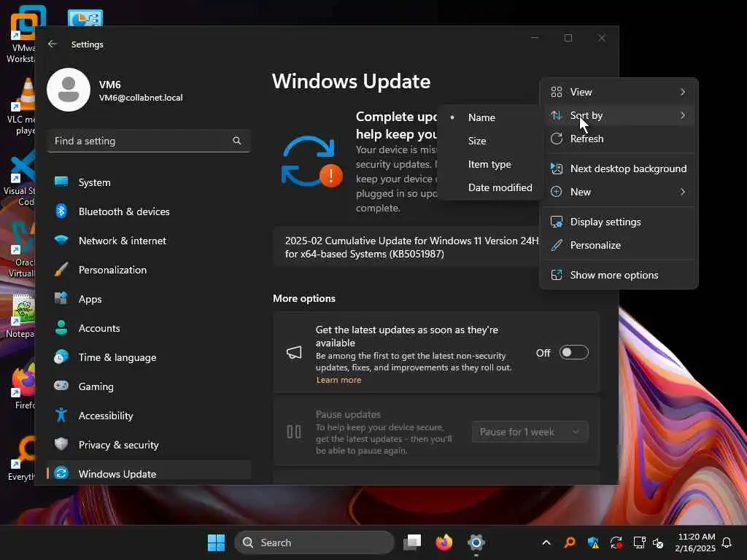
Task: Open the Pause for 1 week dropdown
Action: click(530, 432)
